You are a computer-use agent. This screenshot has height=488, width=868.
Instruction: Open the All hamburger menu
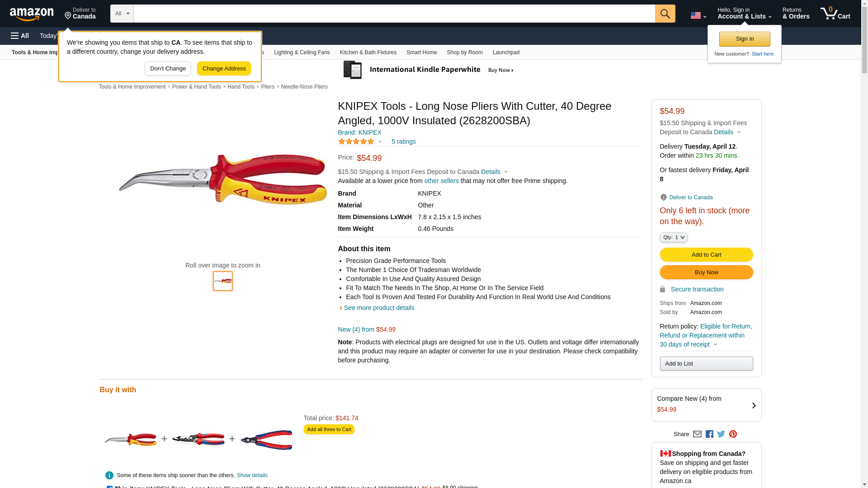click(20, 36)
